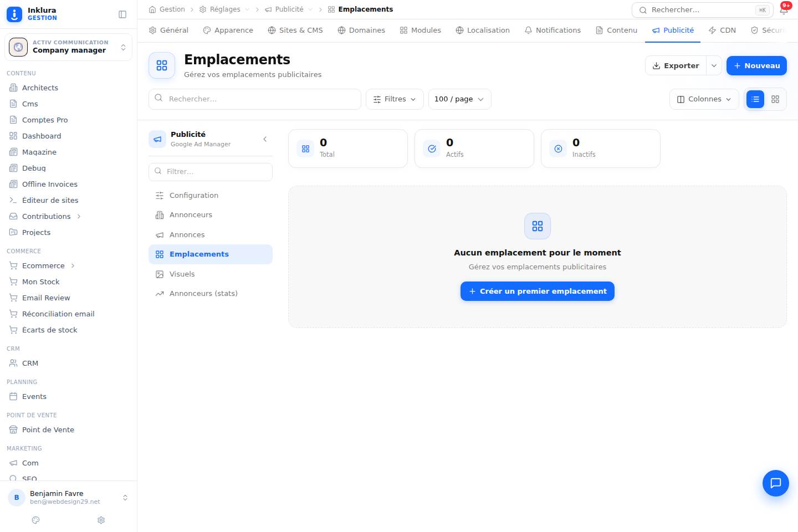Click the Nouveau button
Image resolution: width=798 pixels, height=532 pixels.
[756, 65]
